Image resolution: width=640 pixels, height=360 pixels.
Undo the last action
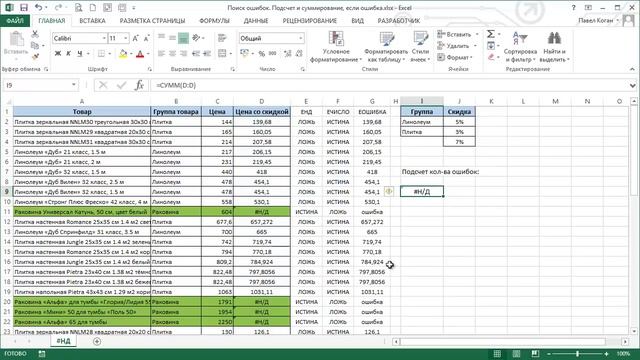tap(38, 7)
